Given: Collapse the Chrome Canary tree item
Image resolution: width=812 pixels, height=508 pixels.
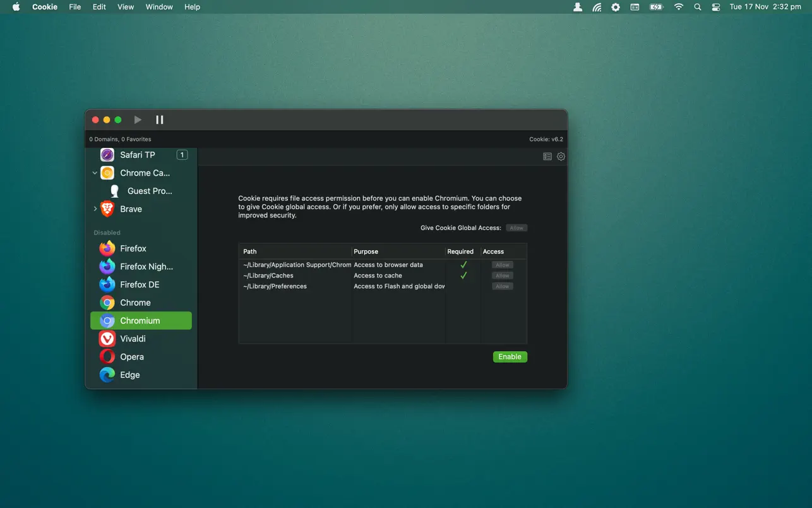Looking at the screenshot, I should 95,173.
